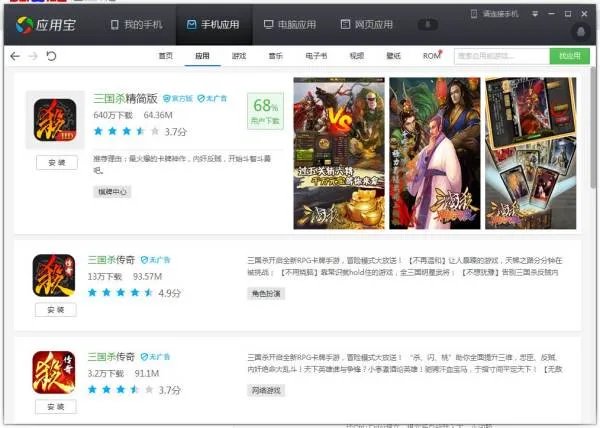The height and width of the screenshot is (428, 600).
Task: Refresh the page with the reload icon
Action: (x=51, y=56)
